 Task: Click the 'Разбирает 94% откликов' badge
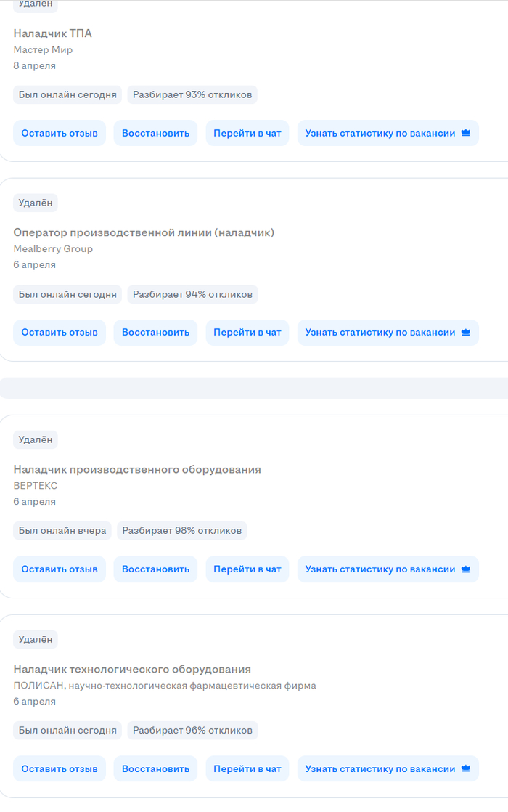(192, 294)
